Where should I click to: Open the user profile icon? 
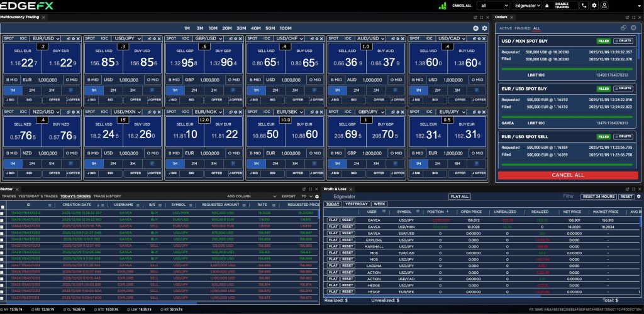tap(604, 5)
